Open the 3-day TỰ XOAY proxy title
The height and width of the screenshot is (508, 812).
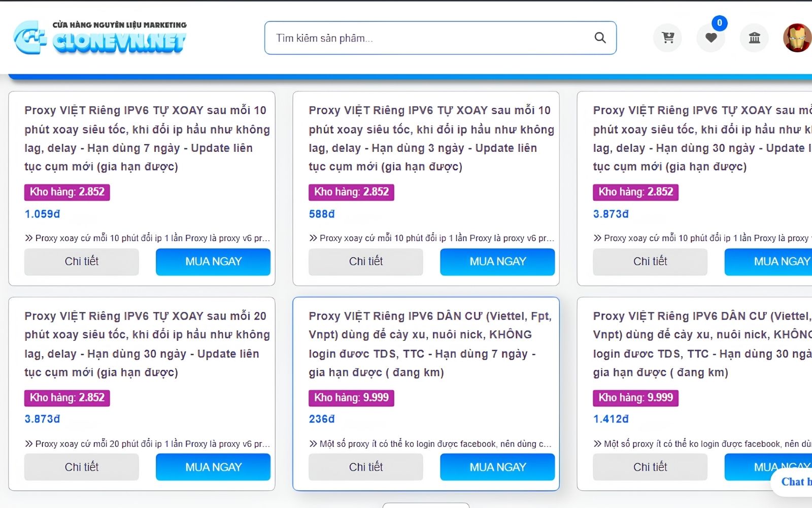click(431, 138)
